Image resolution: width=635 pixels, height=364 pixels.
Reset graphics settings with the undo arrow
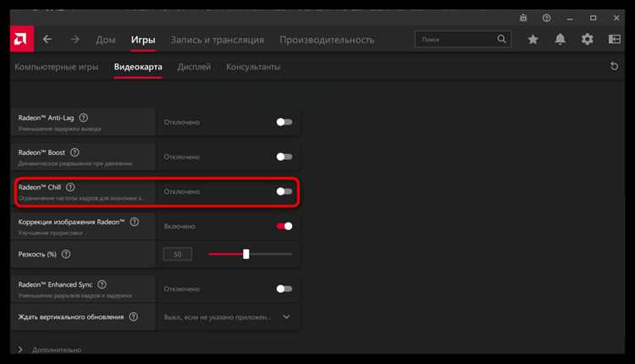click(x=614, y=66)
